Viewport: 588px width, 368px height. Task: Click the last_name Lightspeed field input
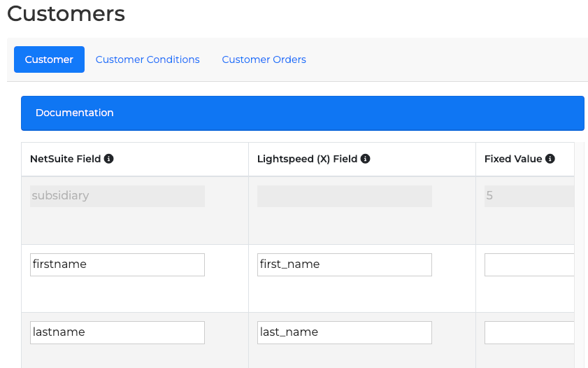(x=344, y=332)
